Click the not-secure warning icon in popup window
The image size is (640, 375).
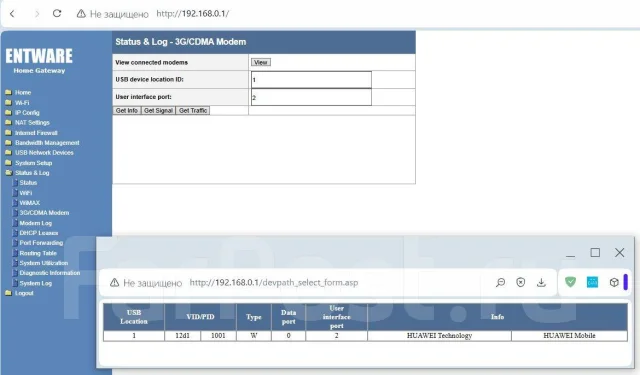(x=114, y=282)
